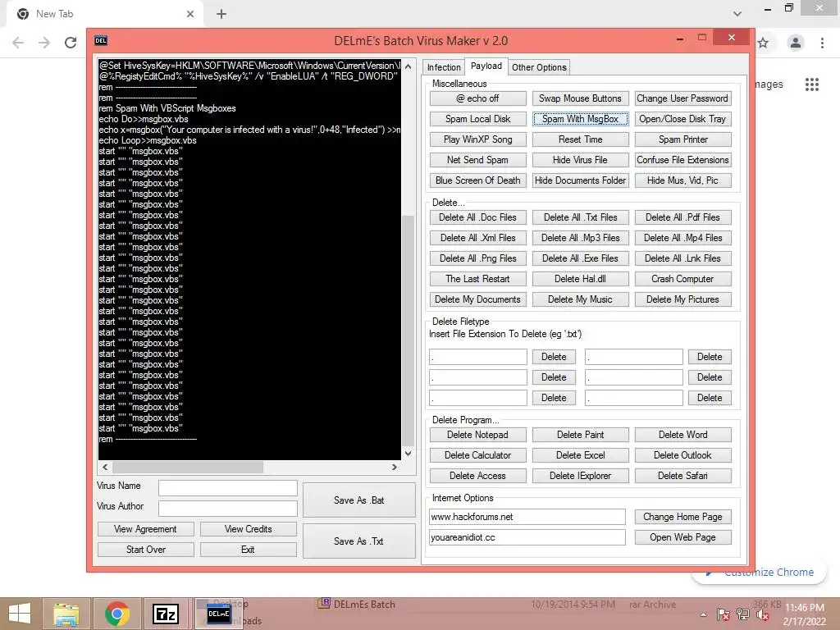Open Google apps grid icon
The height and width of the screenshot is (630, 840).
click(812, 84)
